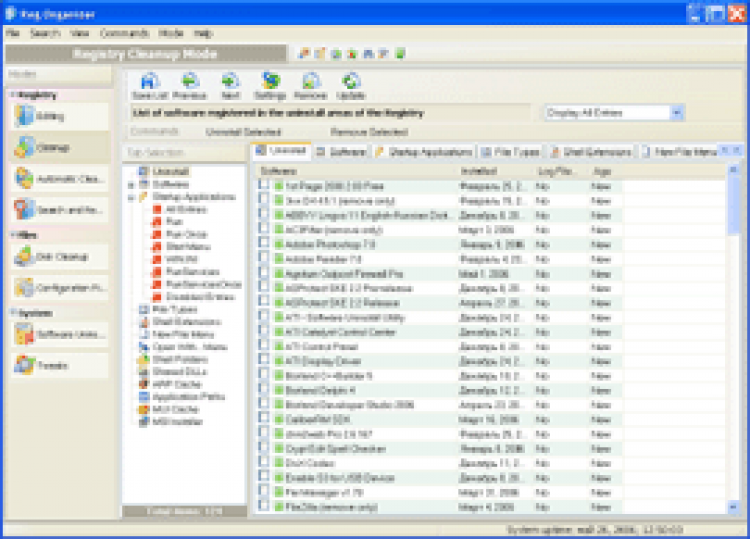Click Uninstall Selected command

pos(243,132)
